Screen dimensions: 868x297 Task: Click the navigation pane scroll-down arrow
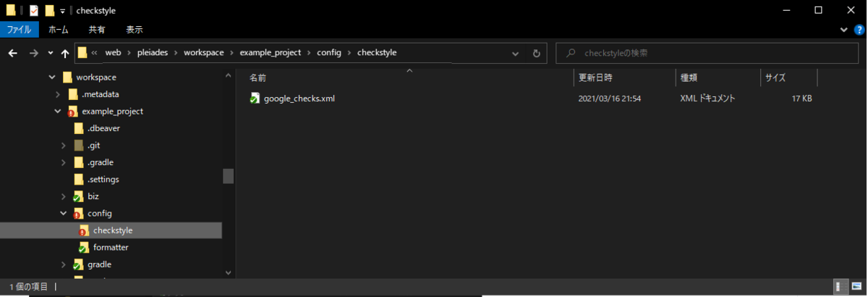click(229, 272)
